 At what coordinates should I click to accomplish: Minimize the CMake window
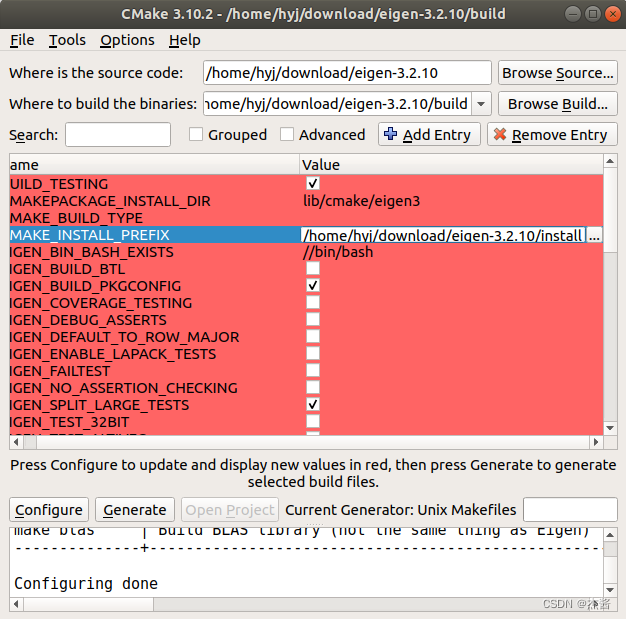coord(573,14)
